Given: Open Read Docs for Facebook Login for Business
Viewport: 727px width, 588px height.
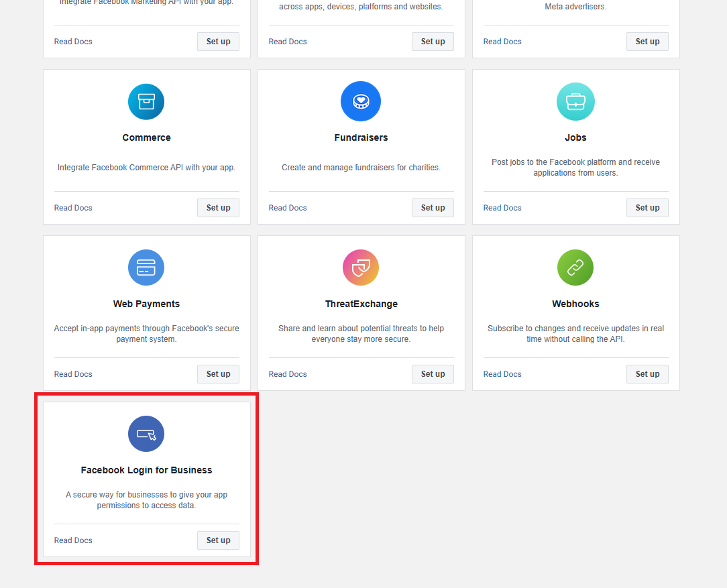Looking at the screenshot, I should (x=73, y=540).
